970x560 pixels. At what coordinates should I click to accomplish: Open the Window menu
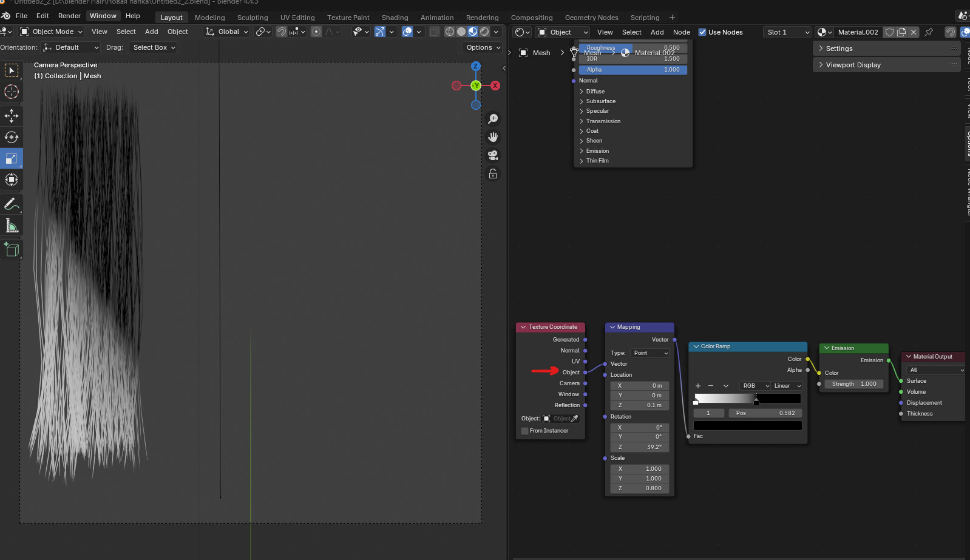(x=103, y=16)
